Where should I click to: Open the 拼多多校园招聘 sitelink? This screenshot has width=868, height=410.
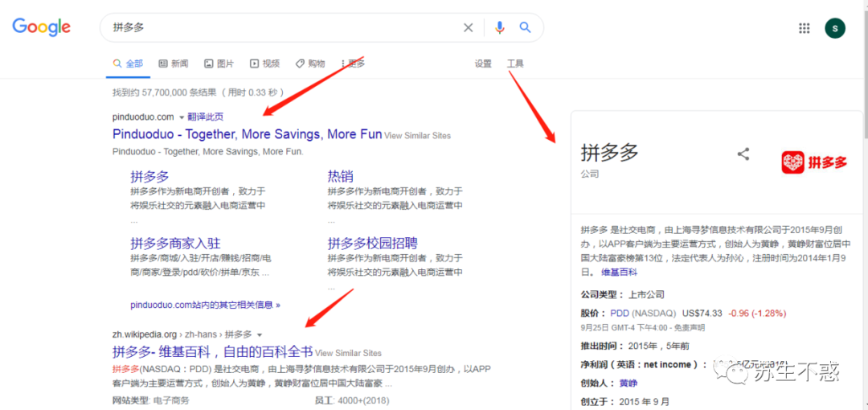373,244
